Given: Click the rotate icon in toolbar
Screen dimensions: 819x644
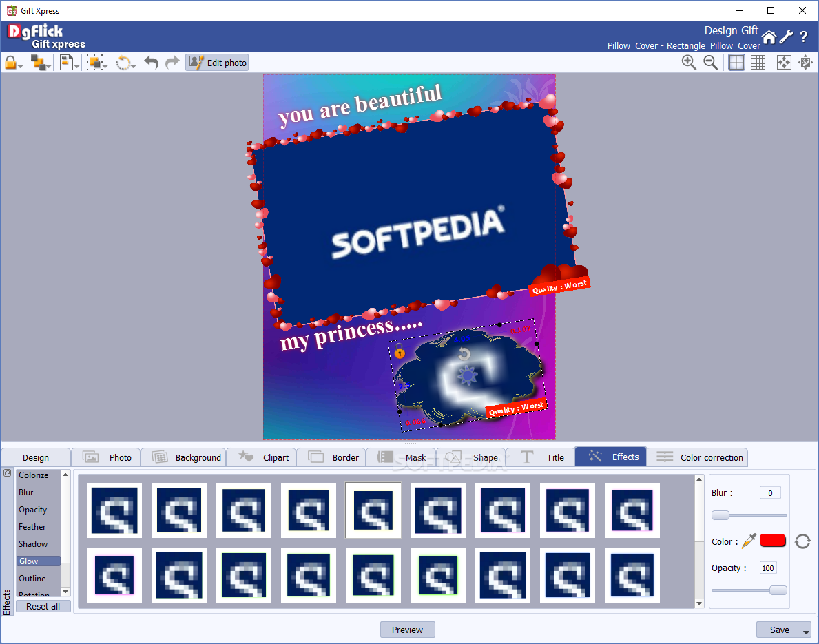Looking at the screenshot, I should point(123,63).
